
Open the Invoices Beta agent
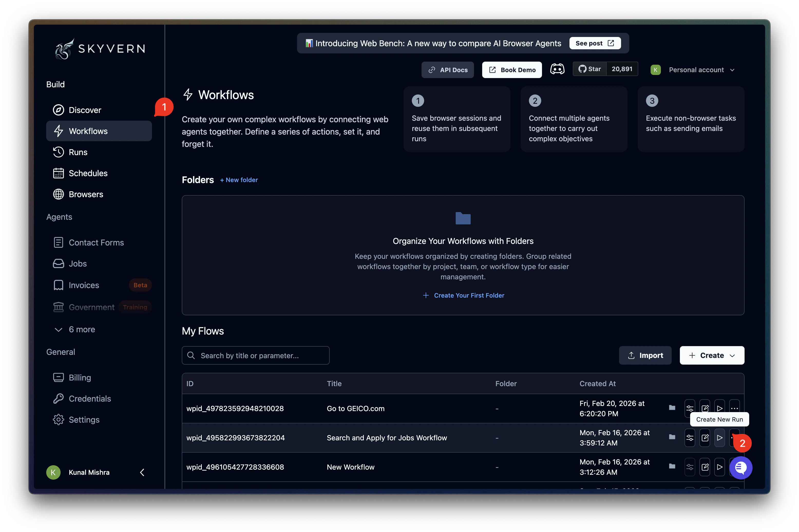pyautogui.click(x=83, y=285)
